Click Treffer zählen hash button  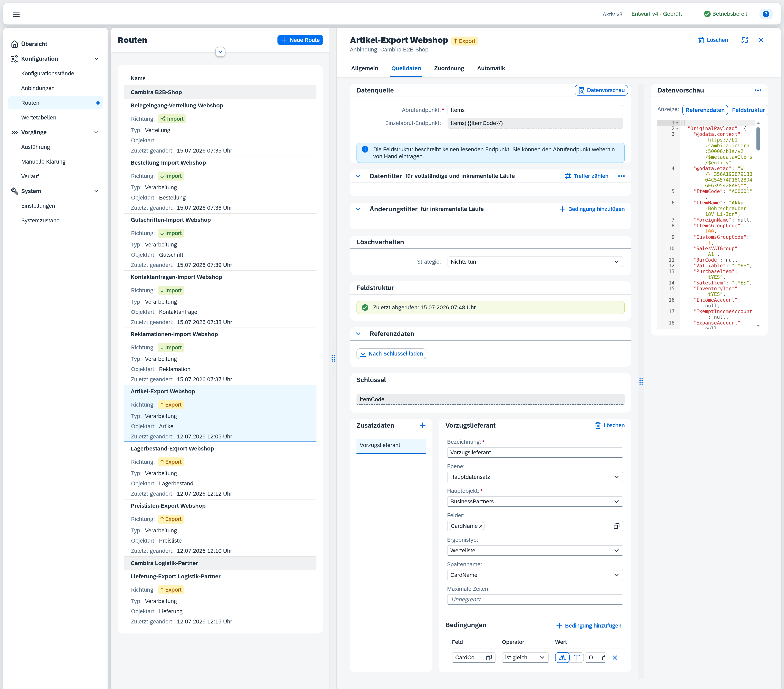pos(586,176)
